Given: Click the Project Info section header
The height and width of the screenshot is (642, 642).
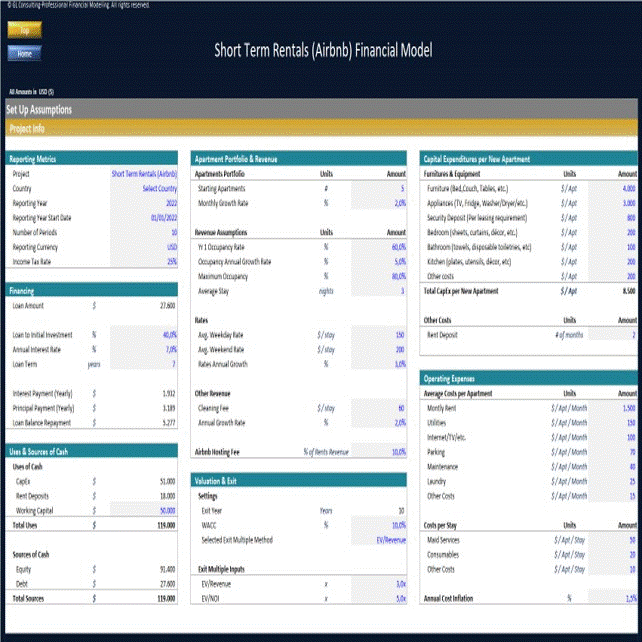Looking at the screenshot, I should coord(321,129).
